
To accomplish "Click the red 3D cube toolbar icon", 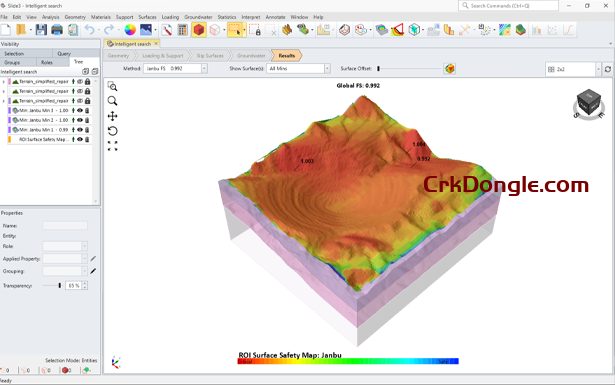I will [199, 30].
